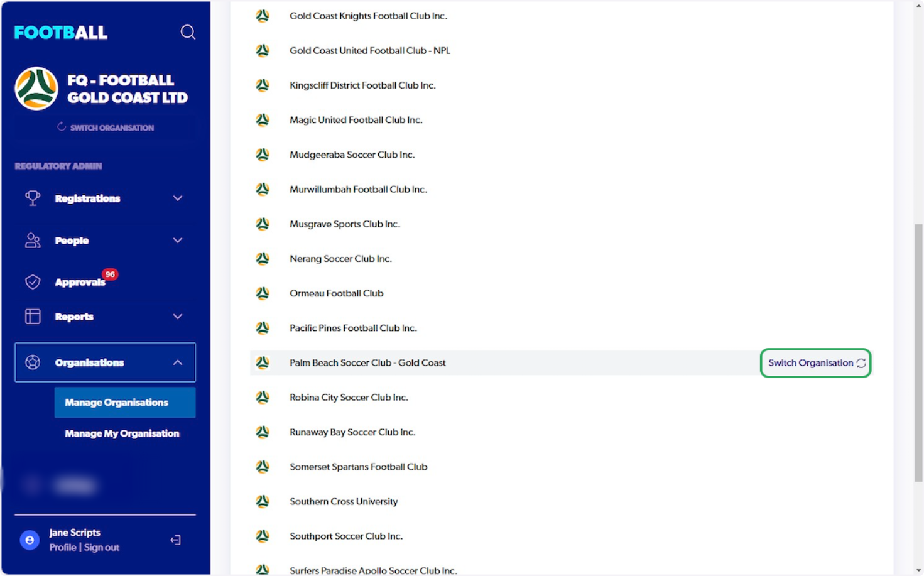Viewport: 924px width, 576px height.
Task: Select Runaway Bay Soccer Club Inc. row
Action: pos(561,432)
